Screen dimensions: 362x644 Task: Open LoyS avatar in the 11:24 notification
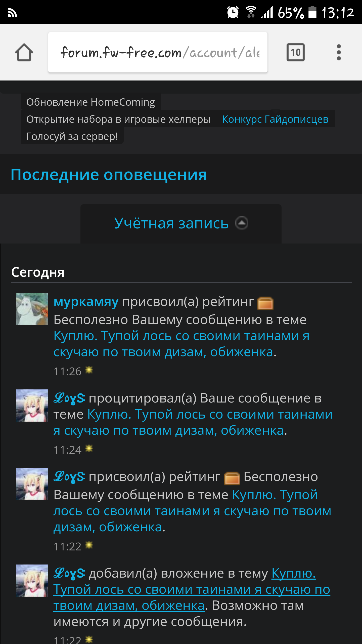(x=32, y=406)
